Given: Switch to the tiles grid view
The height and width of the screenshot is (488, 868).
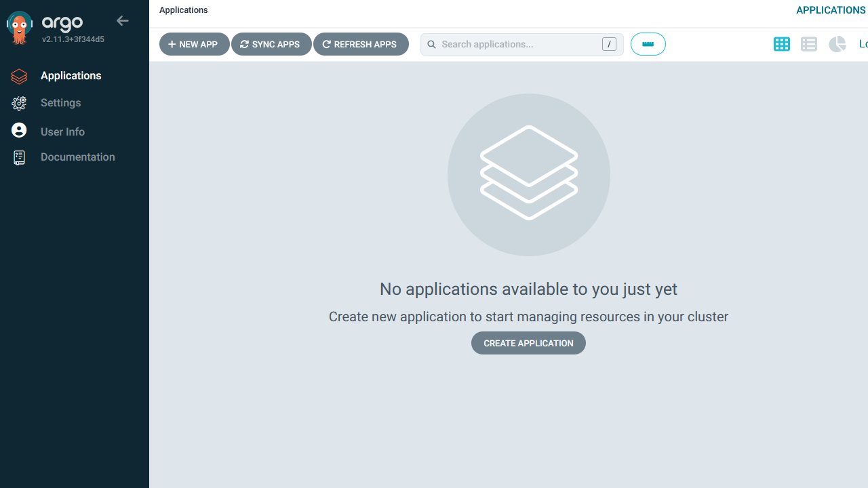Looking at the screenshot, I should (781, 44).
